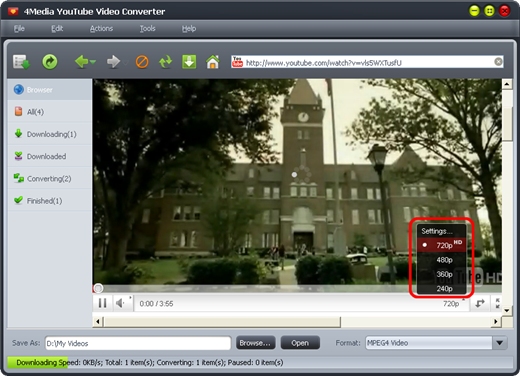Toggle fullscreen on the video player
The height and width of the screenshot is (376, 520).
coord(497,303)
